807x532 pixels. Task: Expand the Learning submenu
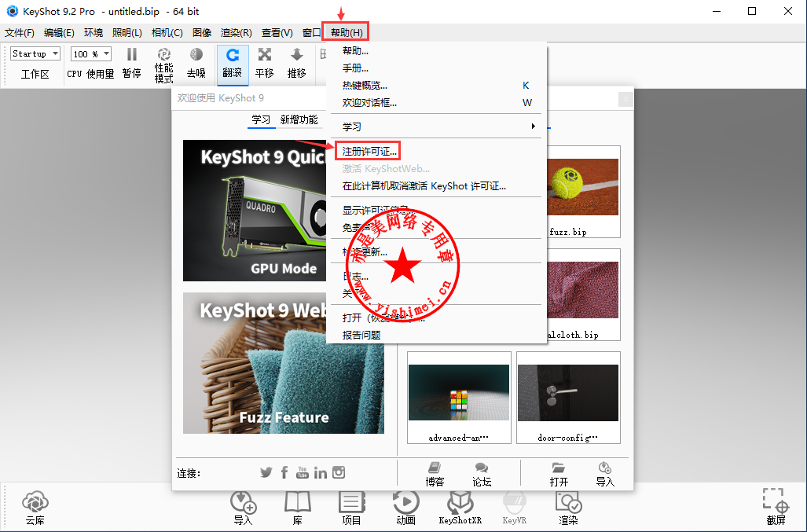click(x=436, y=127)
